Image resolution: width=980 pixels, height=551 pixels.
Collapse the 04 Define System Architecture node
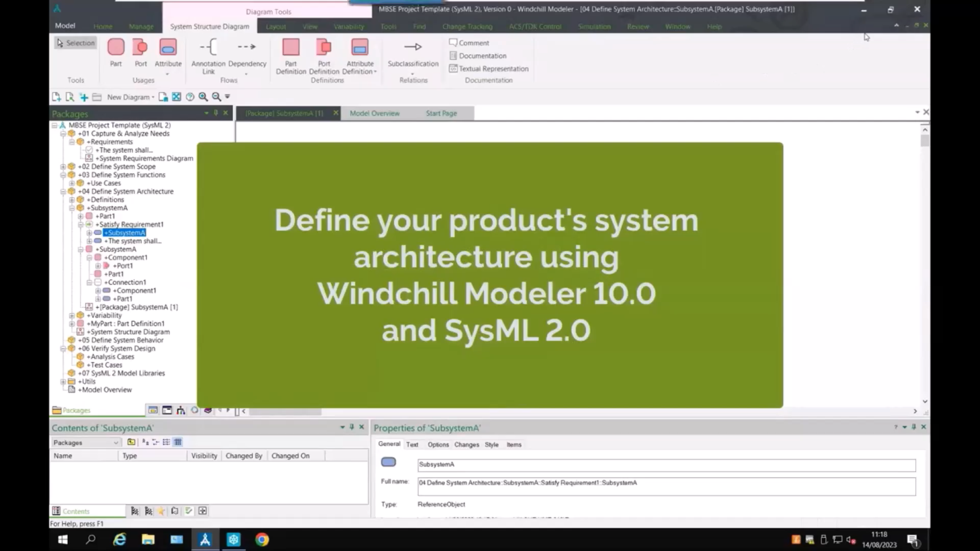tap(63, 192)
